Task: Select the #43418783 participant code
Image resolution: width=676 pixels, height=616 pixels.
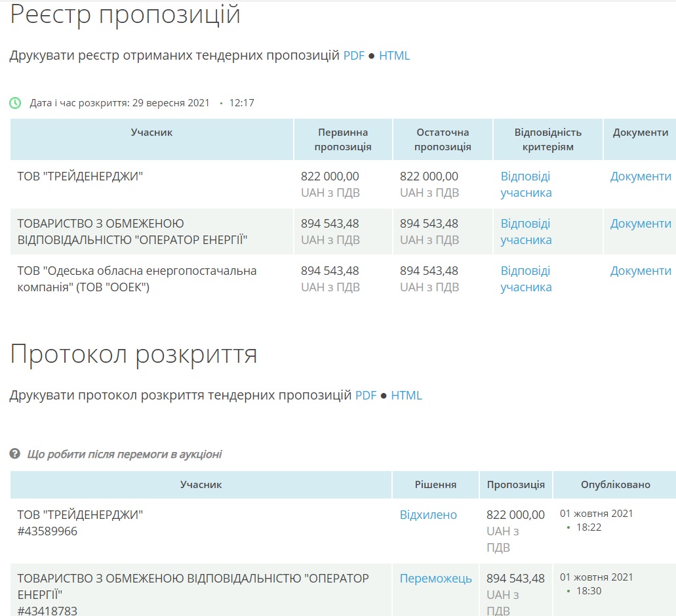Action: 47,610
